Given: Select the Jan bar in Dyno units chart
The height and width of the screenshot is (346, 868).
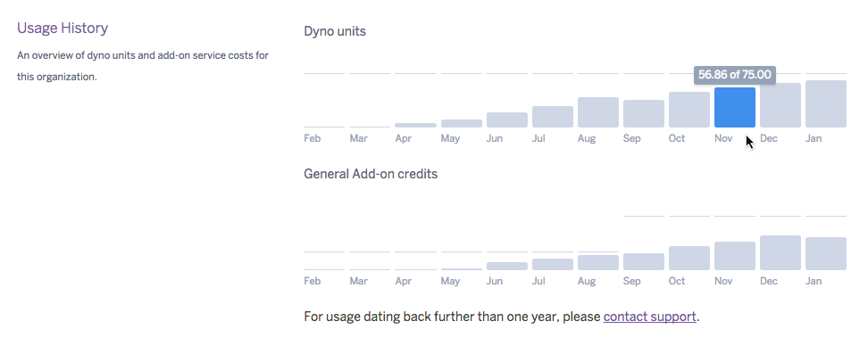Looking at the screenshot, I should click(825, 104).
